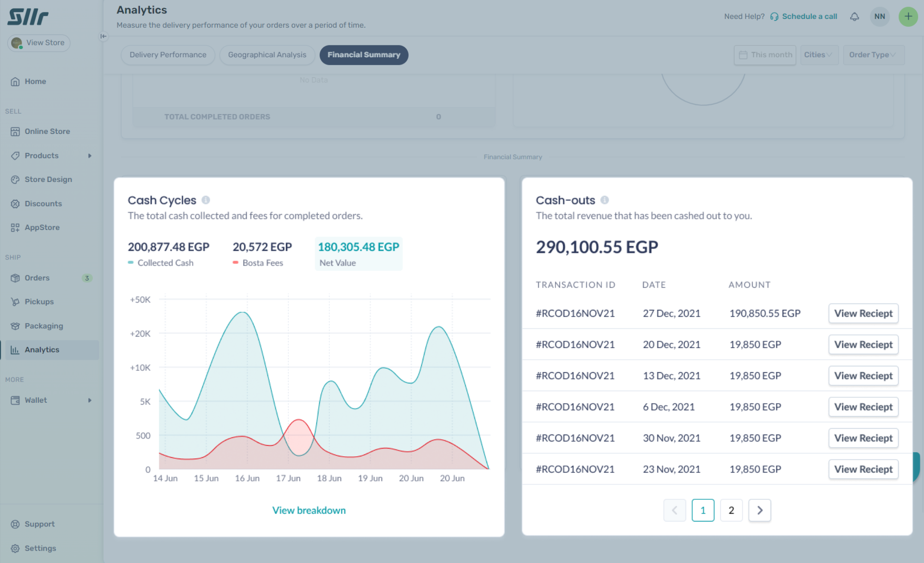Open the This month date picker
Image resolution: width=924 pixels, height=563 pixels.
click(x=765, y=55)
